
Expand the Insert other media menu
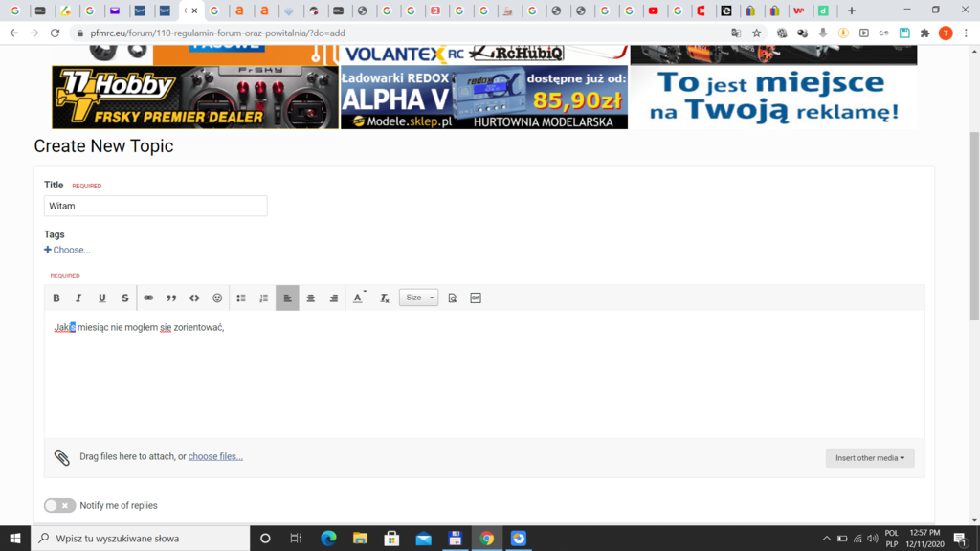pyautogui.click(x=869, y=458)
